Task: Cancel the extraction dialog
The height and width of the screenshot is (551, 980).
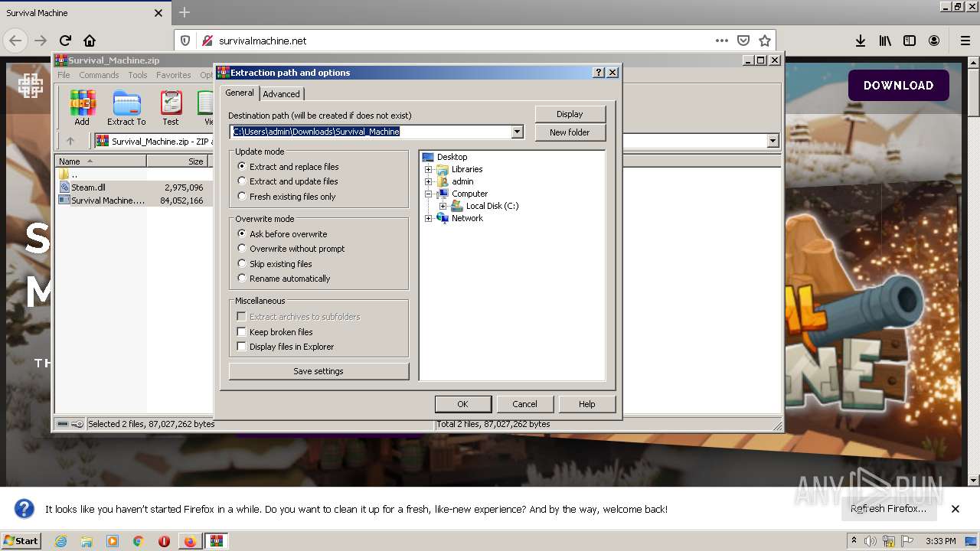Action: click(x=524, y=404)
